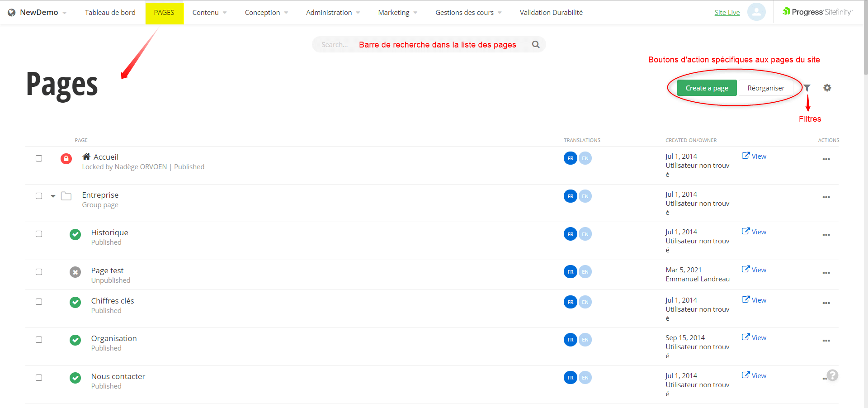
Task: Open the Site Live link
Action: click(727, 13)
